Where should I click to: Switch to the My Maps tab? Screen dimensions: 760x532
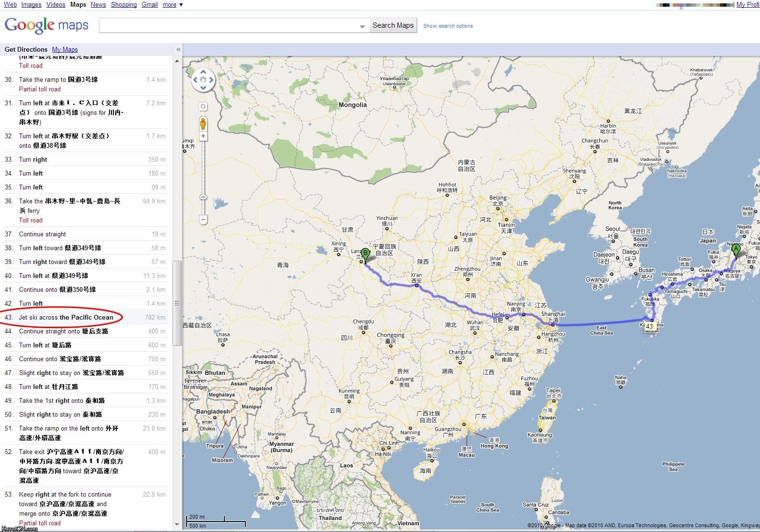(x=65, y=49)
